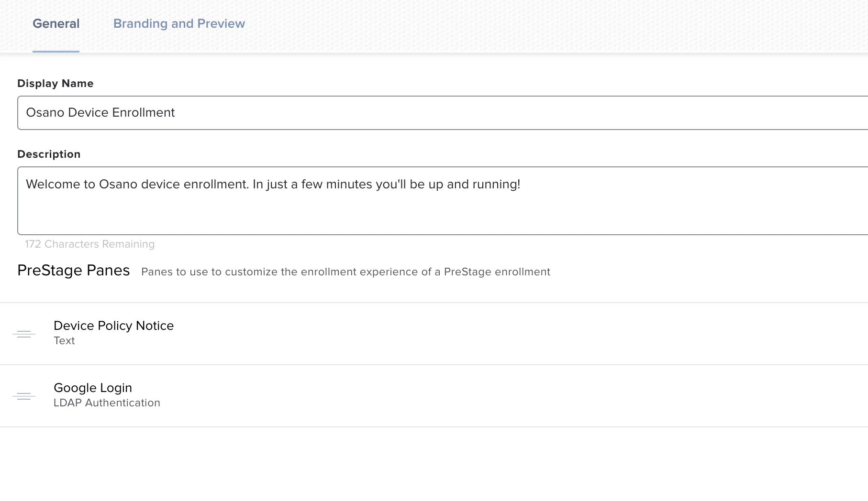Switch to the General tab

pyautogui.click(x=56, y=24)
